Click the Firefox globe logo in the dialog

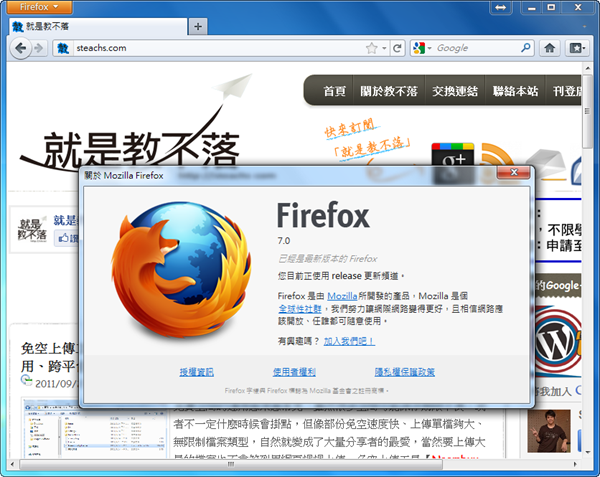point(181,270)
